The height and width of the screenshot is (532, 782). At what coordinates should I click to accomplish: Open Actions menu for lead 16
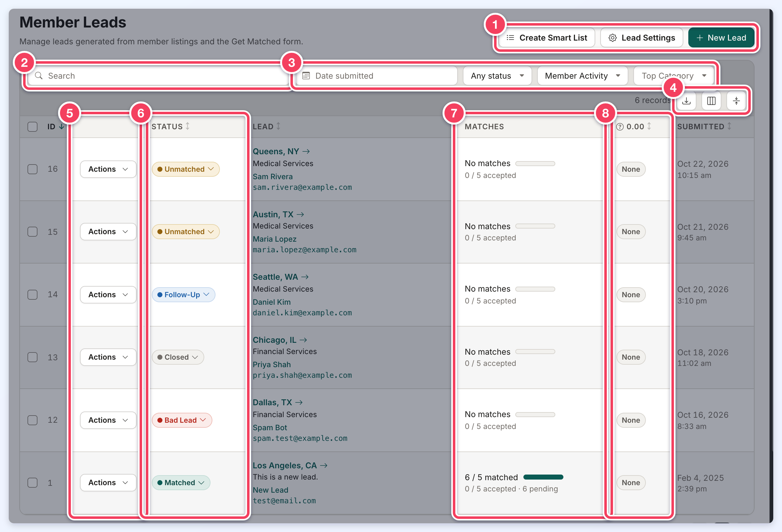[x=108, y=169]
